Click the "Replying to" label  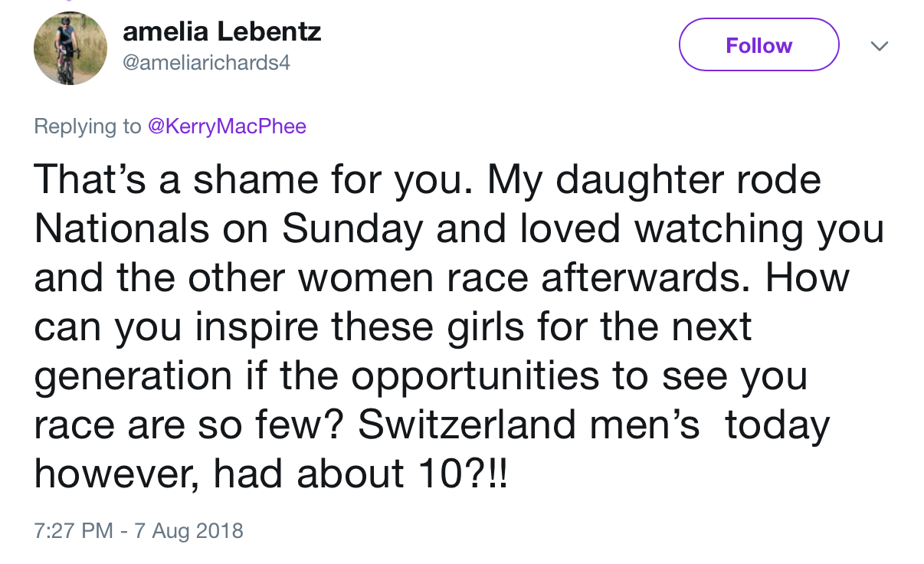(x=88, y=126)
